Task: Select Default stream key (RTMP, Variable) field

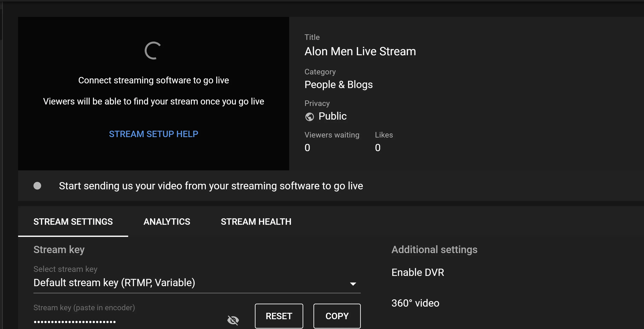Action: pos(197,283)
